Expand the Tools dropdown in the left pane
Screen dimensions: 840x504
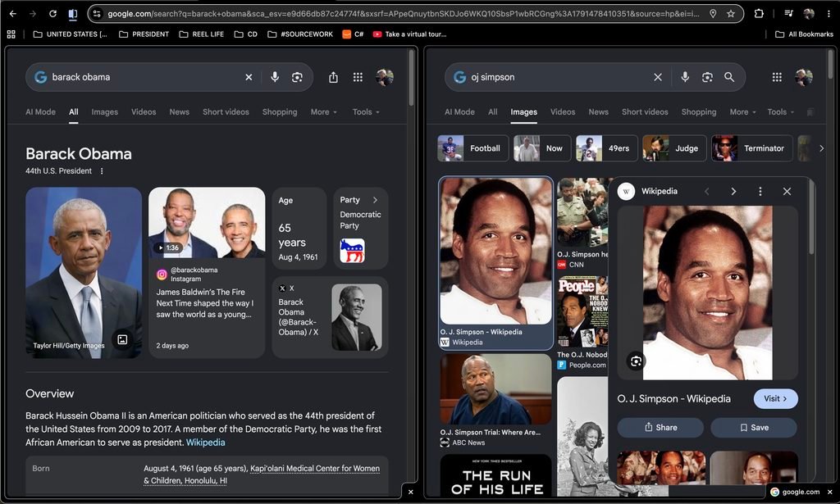366,111
